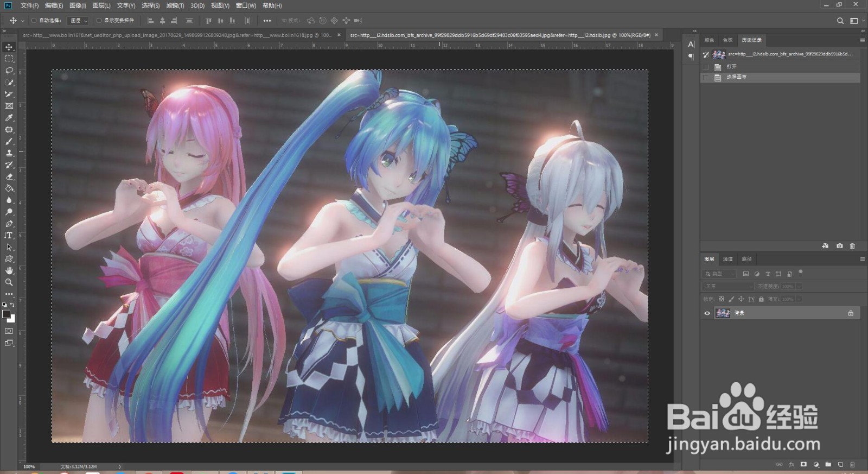The width and height of the screenshot is (868, 474).
Task: Open the 图像(I) menu
Action: 78,5
